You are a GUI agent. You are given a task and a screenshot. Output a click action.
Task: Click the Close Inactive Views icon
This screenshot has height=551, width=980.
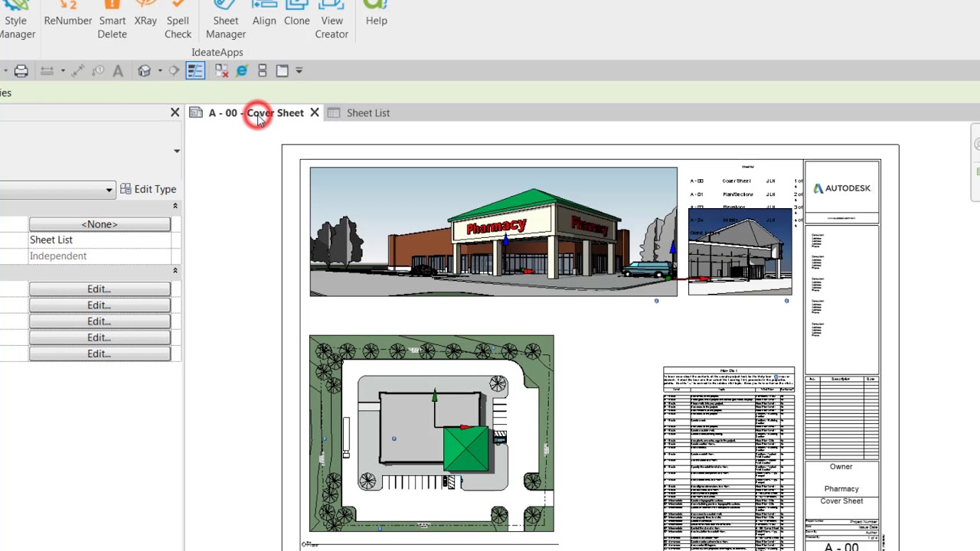tap(221, 70)
